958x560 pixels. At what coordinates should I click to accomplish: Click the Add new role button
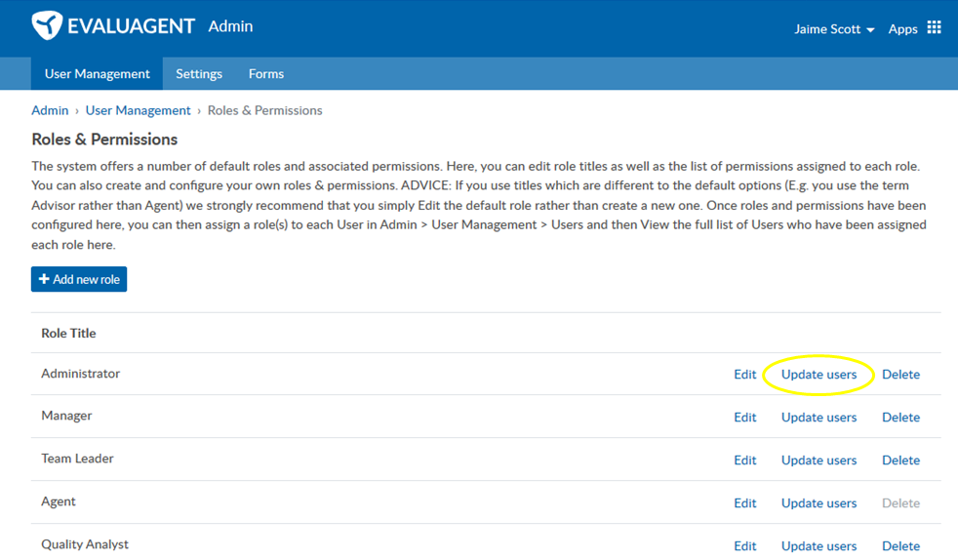tap(79, 279)
